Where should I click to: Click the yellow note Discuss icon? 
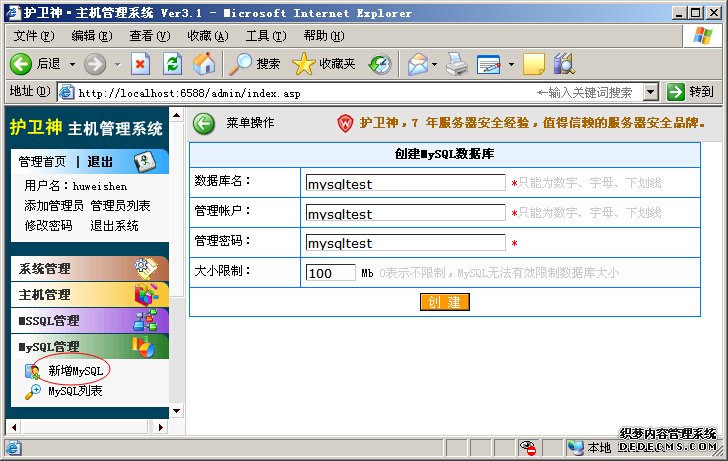click(534, 64)
